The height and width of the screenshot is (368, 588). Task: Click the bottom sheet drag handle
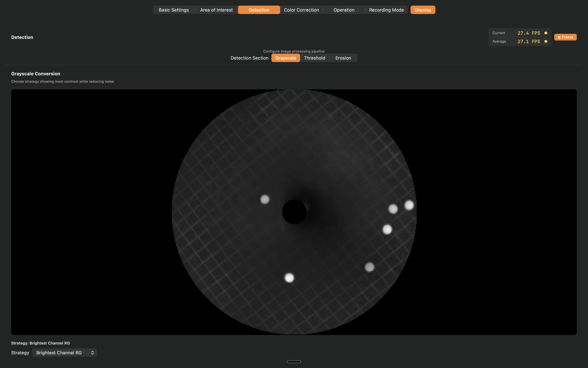(294, 362)
